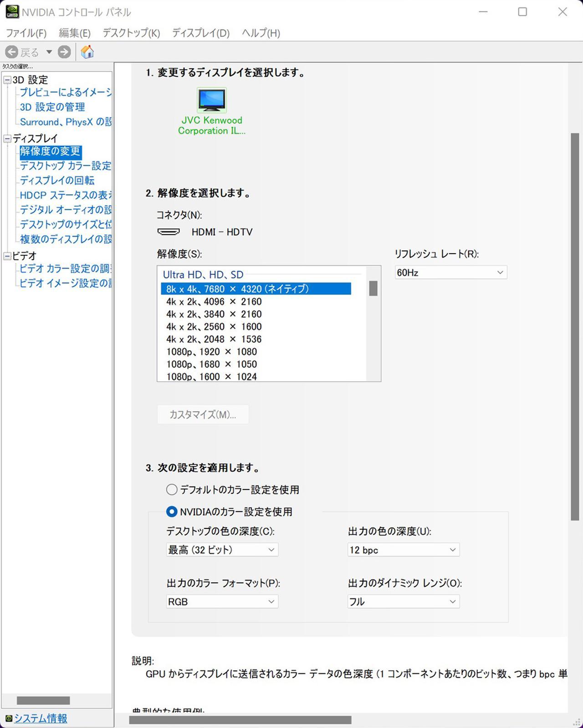Click the task tree horizontal scrollbar
Image resolution: width=583 pixels, height=728 pixels.
coord(43,701)
